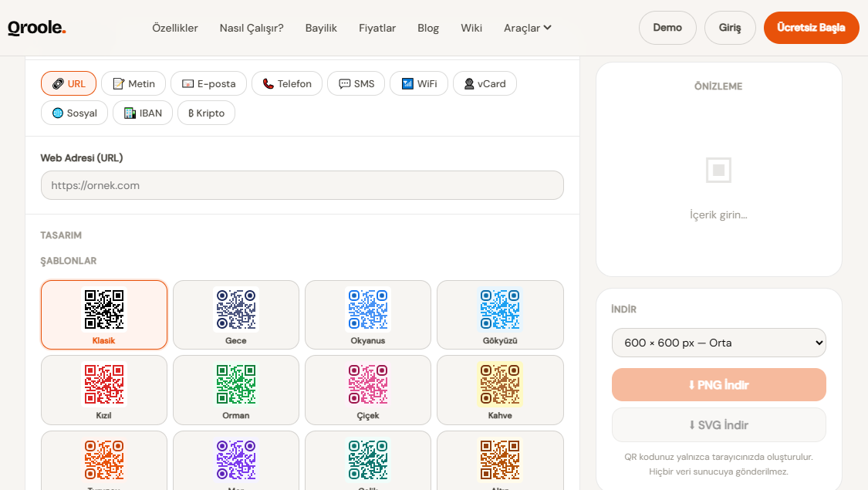Go to Nasıl Çalışır? page

[x=252, y=28]
